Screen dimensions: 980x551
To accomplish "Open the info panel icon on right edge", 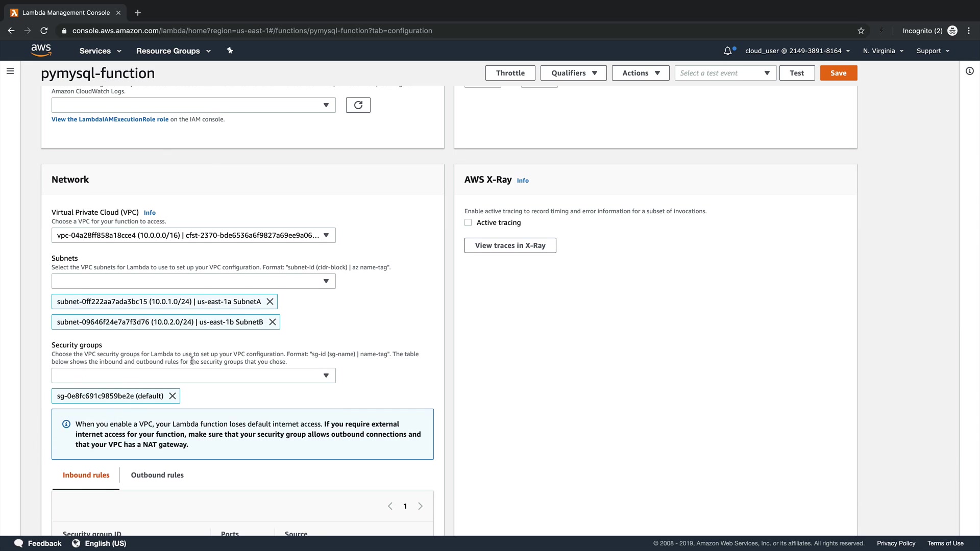I will point(969,71).
